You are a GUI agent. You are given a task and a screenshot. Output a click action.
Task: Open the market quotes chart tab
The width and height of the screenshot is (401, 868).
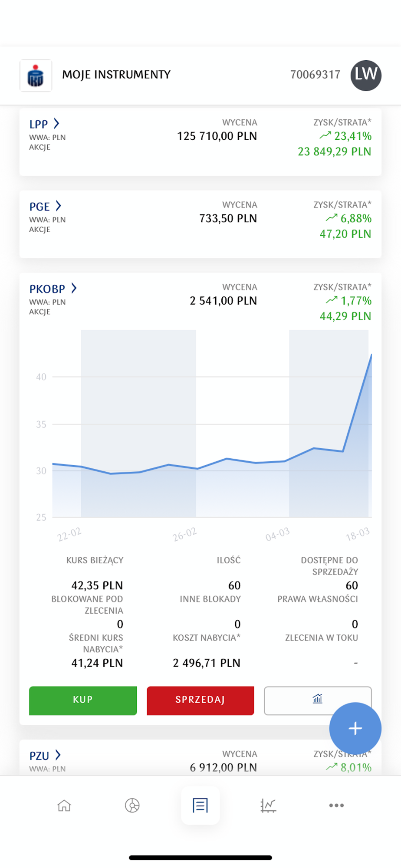click(268, 806)
